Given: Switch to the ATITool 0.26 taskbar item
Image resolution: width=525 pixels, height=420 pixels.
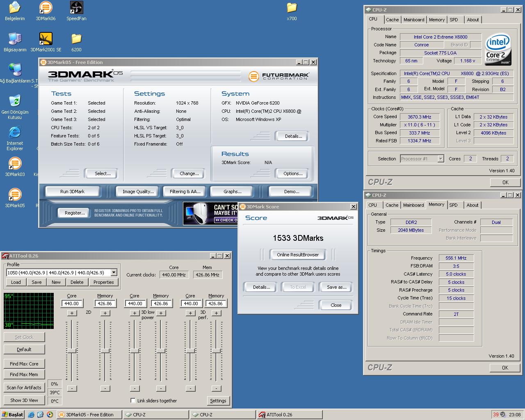Looking at the screenshot, I should [x=290, y=415].
